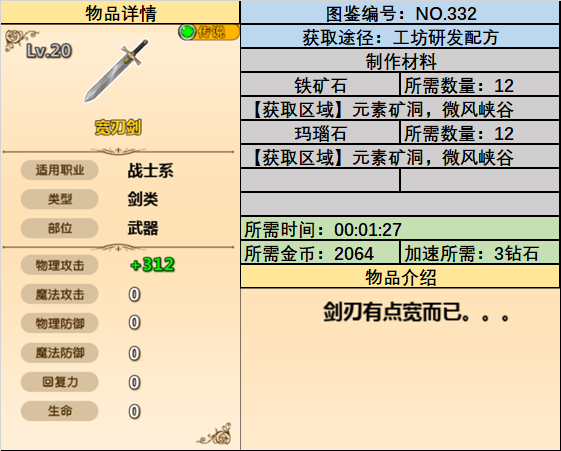Click the 类型 label pill
Viewport: 561px width, 451px height.
click(x=59, y=199)
